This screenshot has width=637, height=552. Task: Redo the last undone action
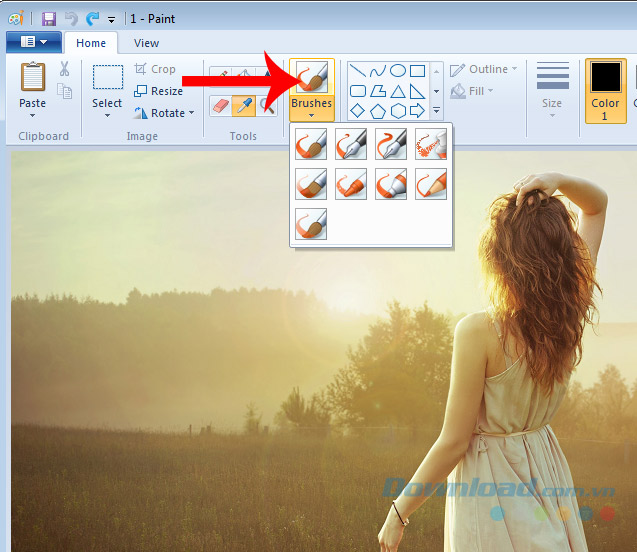[x=93, y=19]
